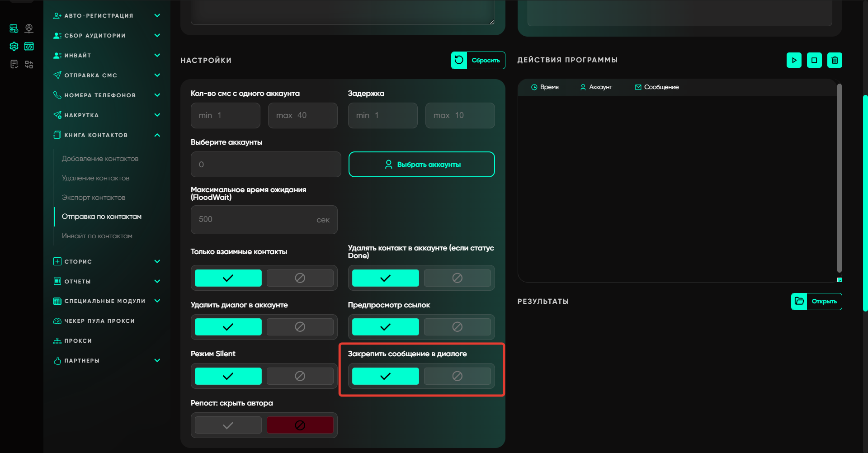Click the user profile icon in left rail
Screen dimensions: 868x453
(29, 28)
